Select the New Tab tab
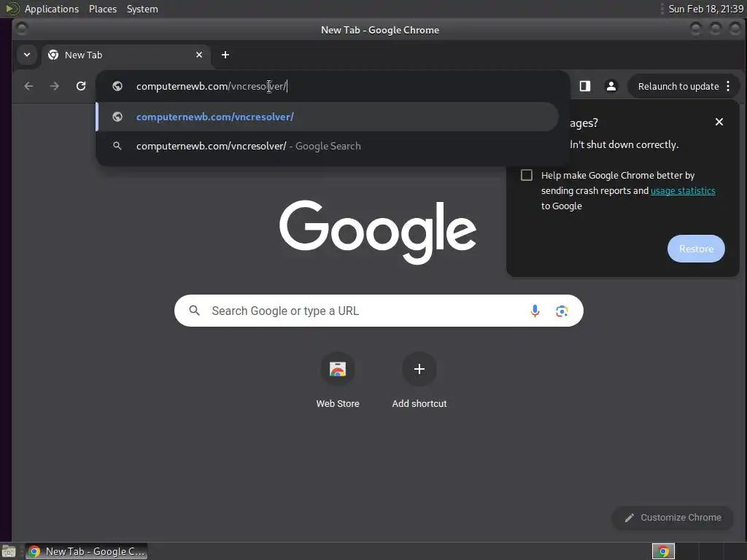Screen dimensions: 747x560 click(x=126, y=55)
